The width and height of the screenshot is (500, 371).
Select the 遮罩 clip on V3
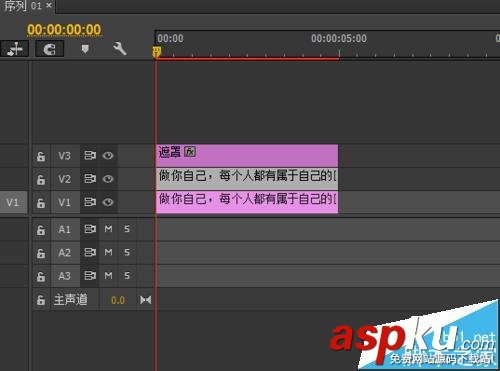point(247,155)
